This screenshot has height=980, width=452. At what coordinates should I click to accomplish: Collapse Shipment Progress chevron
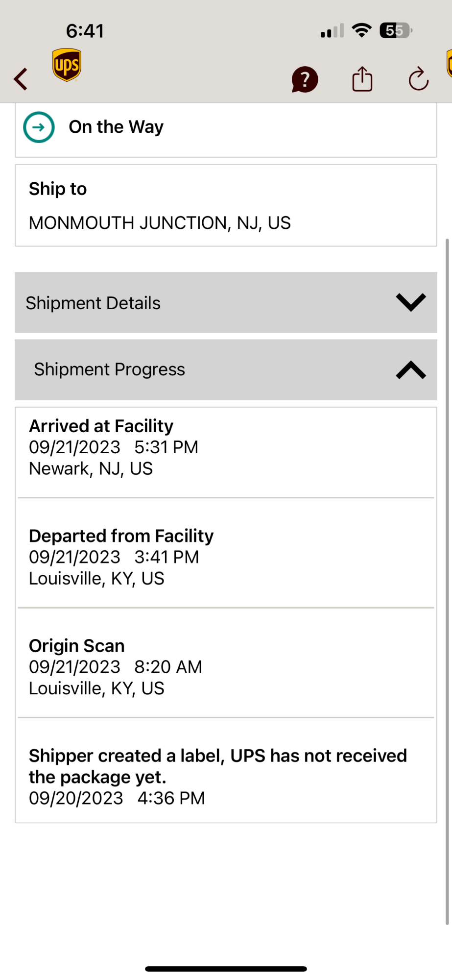point(410,370)
